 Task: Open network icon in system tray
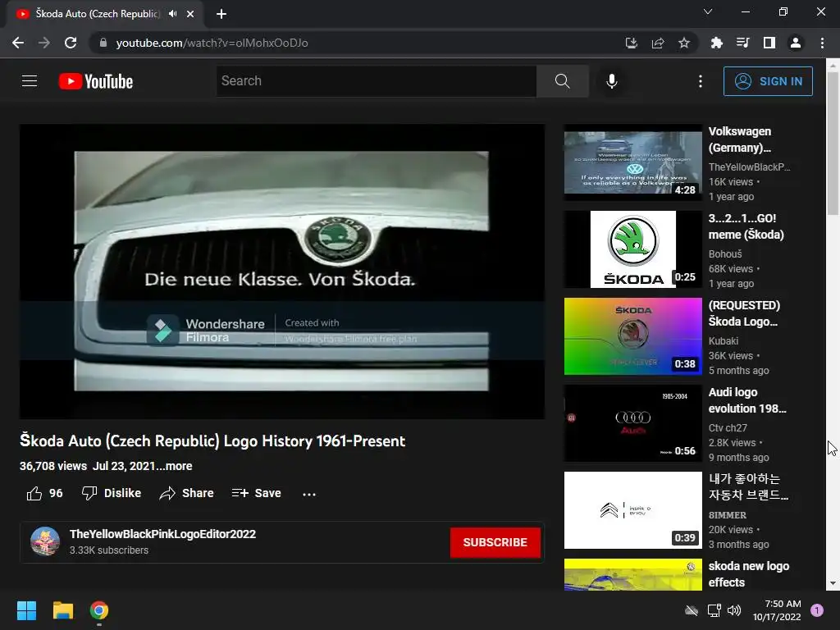click(x=714, y=610)
